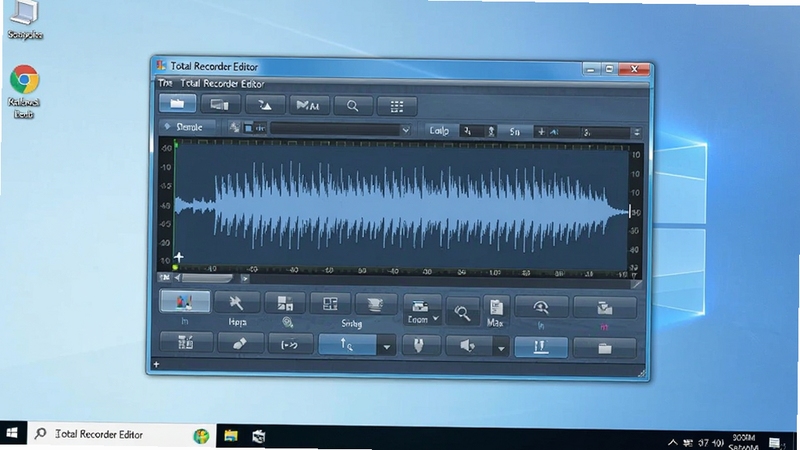
Task: Click the plug-shaped tool icon
Action: (419, 346)
